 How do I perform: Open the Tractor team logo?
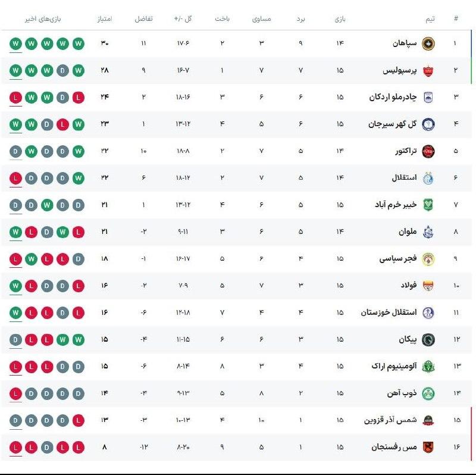pyautogui.click(x=428, y=151)
